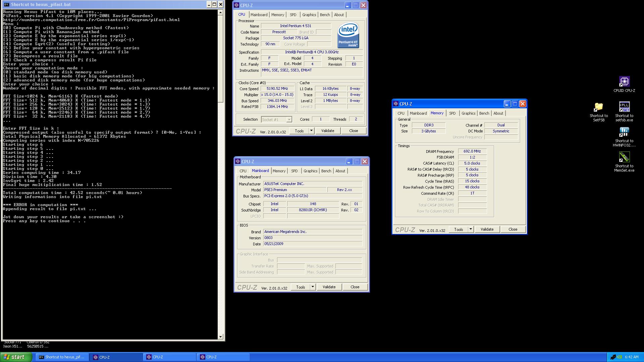Click command prompt scrollbar up arrow
Image resolution: width=644 pixels, height=362 pixels.
pos(220,12)
